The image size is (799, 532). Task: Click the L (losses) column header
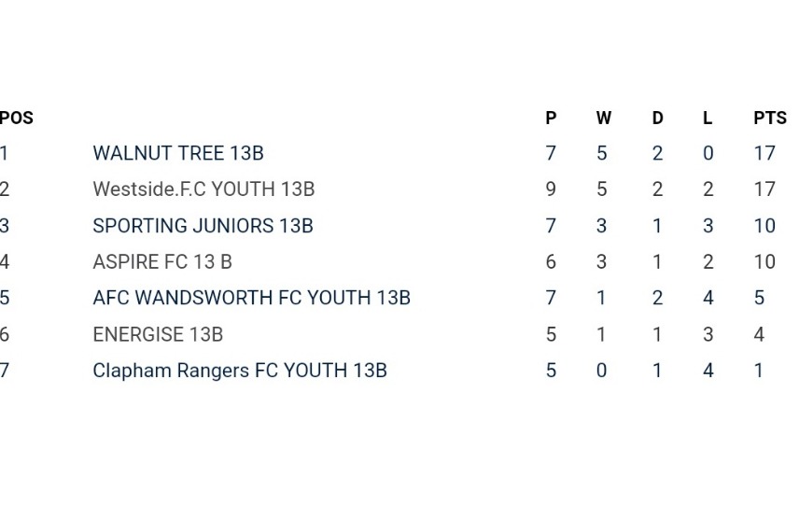click(708, 119)
